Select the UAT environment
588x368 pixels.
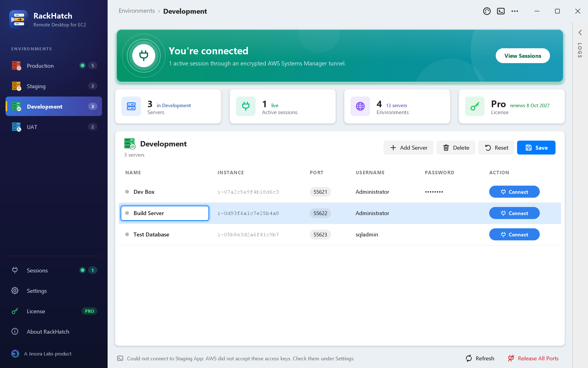point(54,127)
